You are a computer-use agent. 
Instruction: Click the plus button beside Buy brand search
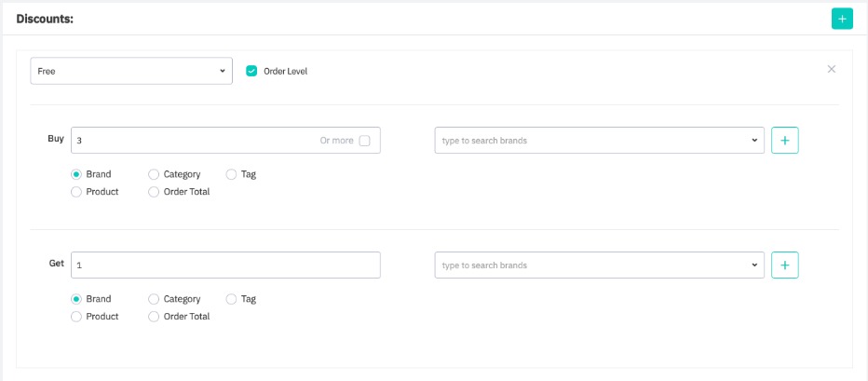coord(784,141)
